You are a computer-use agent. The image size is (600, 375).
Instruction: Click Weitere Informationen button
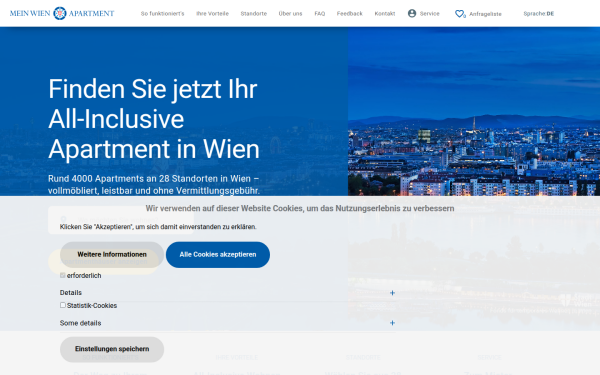(x=112, y=254)
